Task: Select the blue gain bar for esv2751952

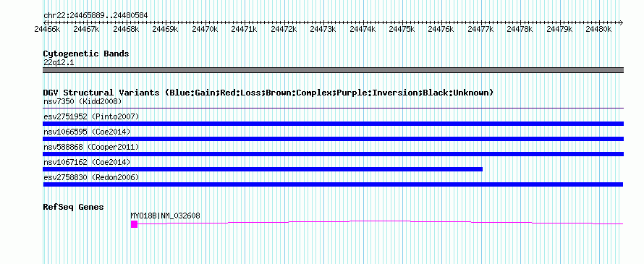Action: [333, 124]
